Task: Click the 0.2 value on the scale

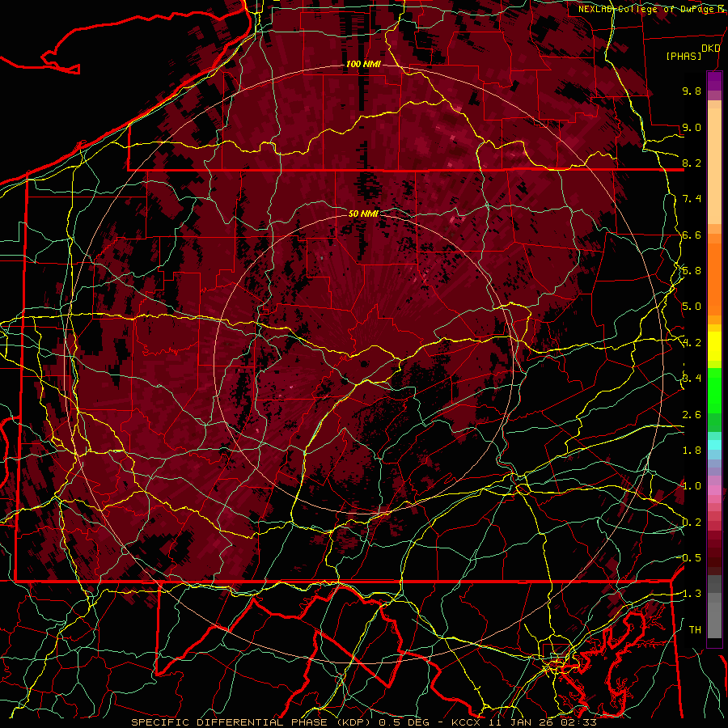Action: click(x=692, y=523)
